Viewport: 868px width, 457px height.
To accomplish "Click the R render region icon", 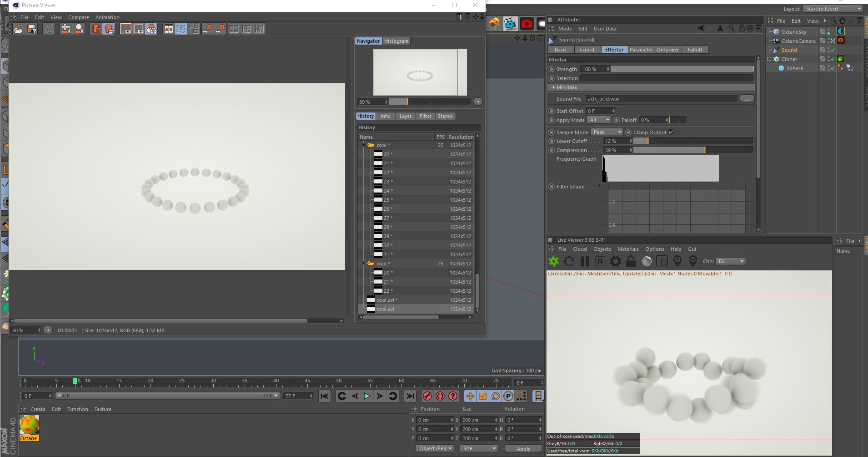I will (x=600, y=261).
